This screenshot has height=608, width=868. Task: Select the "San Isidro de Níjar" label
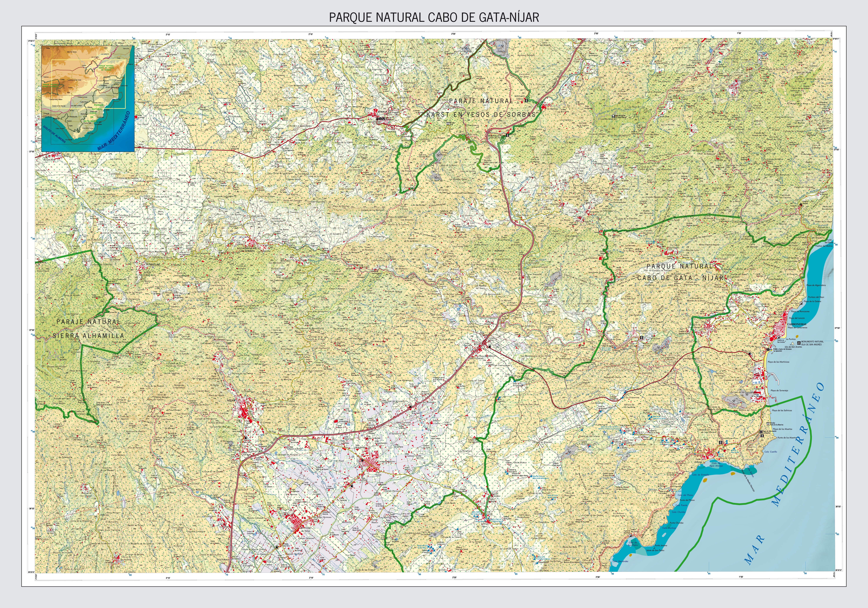tap(306, 530)
